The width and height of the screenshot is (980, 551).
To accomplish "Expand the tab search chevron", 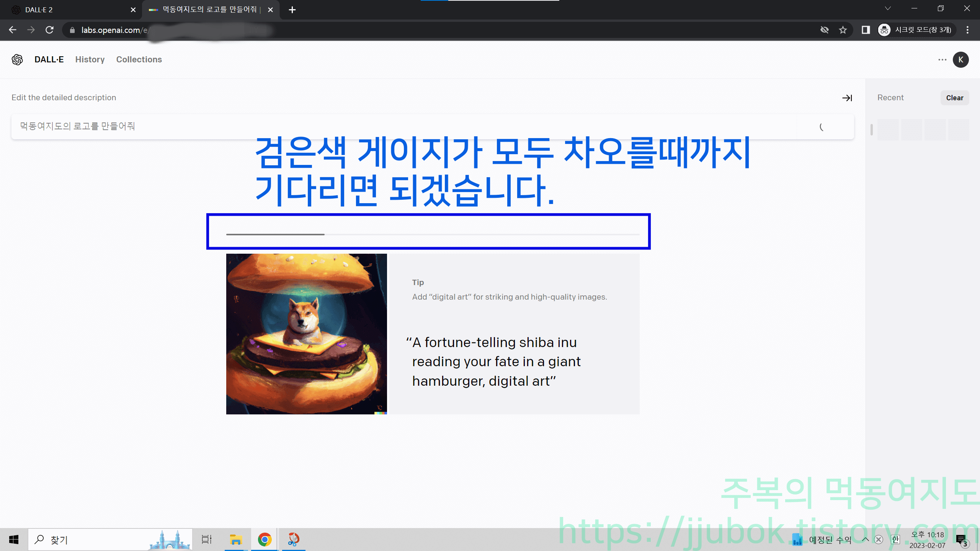I will coord(888,8).
